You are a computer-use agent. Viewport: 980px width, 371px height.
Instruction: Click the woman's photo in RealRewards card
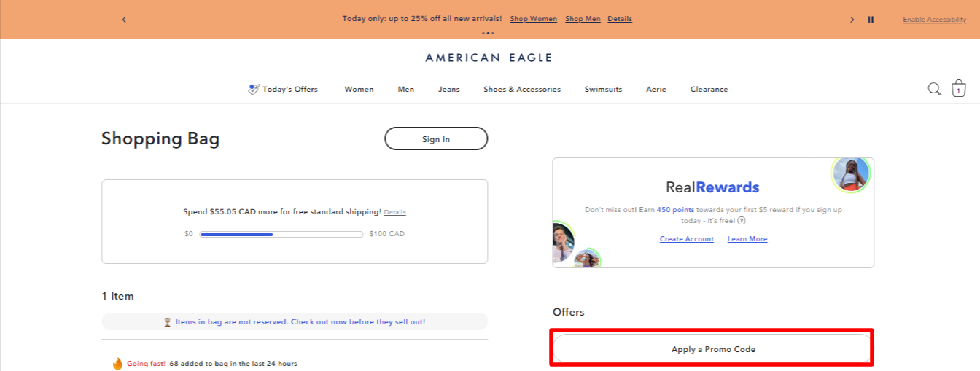[850, 175]
